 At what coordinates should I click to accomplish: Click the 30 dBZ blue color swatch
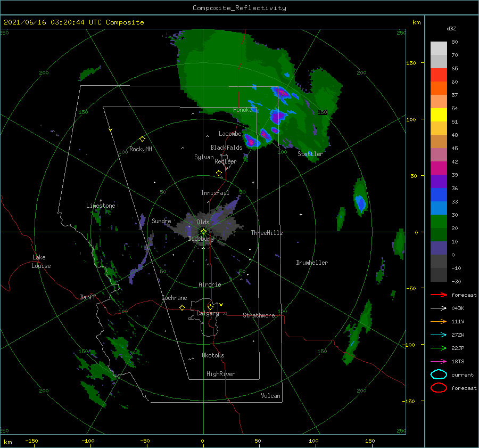click(x=439, y=208)
